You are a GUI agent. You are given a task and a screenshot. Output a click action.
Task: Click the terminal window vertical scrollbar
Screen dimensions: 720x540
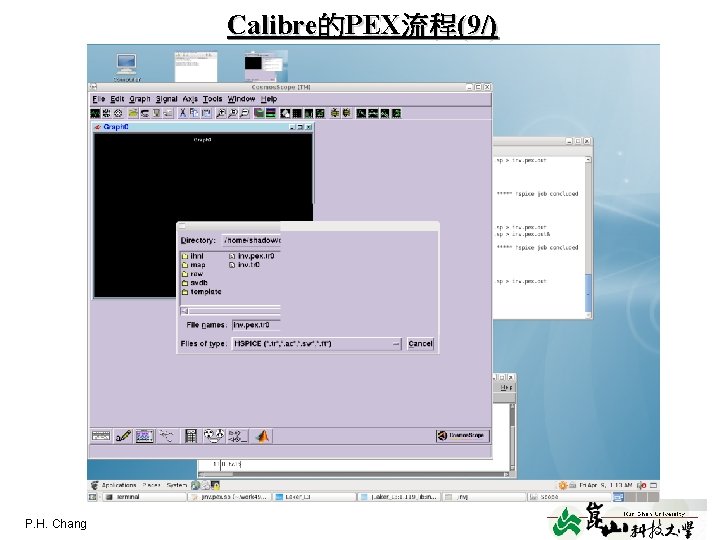coord(588,237)
